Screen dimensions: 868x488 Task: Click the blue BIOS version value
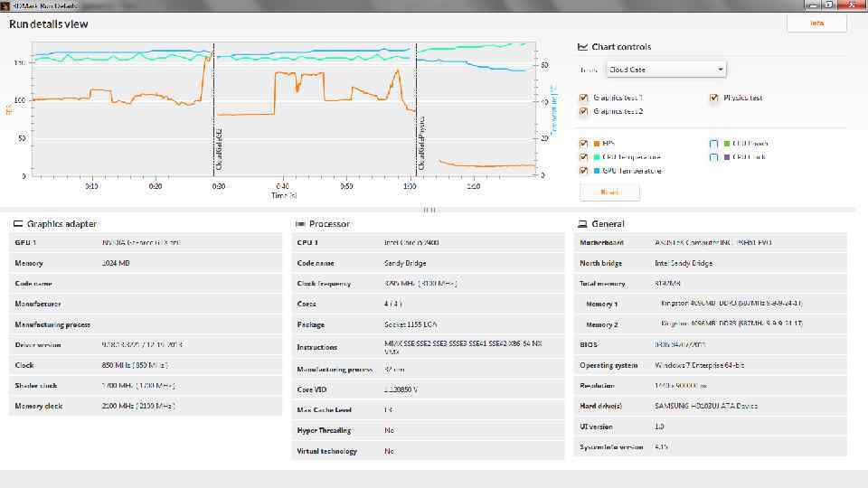coord(680,344)
